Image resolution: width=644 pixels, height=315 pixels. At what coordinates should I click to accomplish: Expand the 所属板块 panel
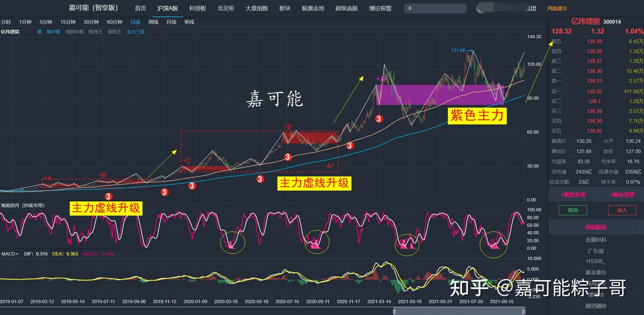point(596,227)
